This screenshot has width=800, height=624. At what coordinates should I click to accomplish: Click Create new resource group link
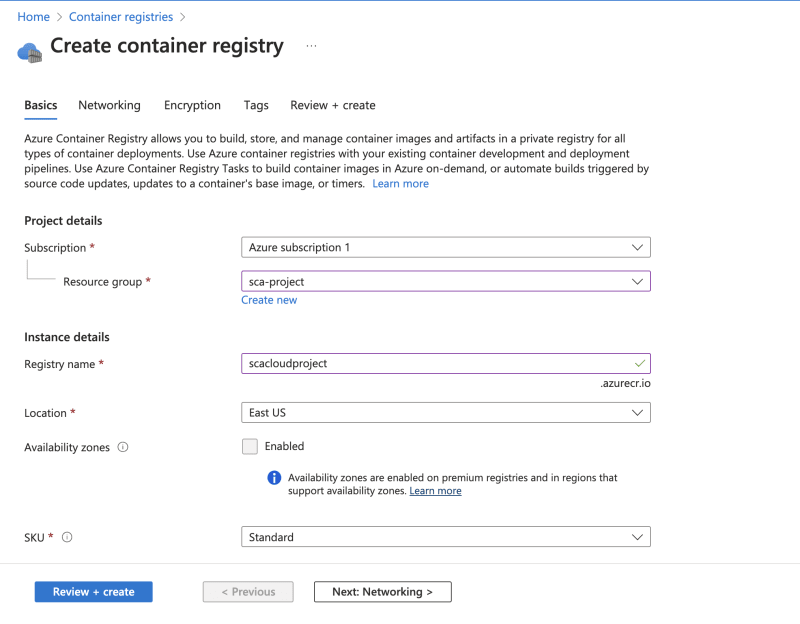click(x=269, y=300)
